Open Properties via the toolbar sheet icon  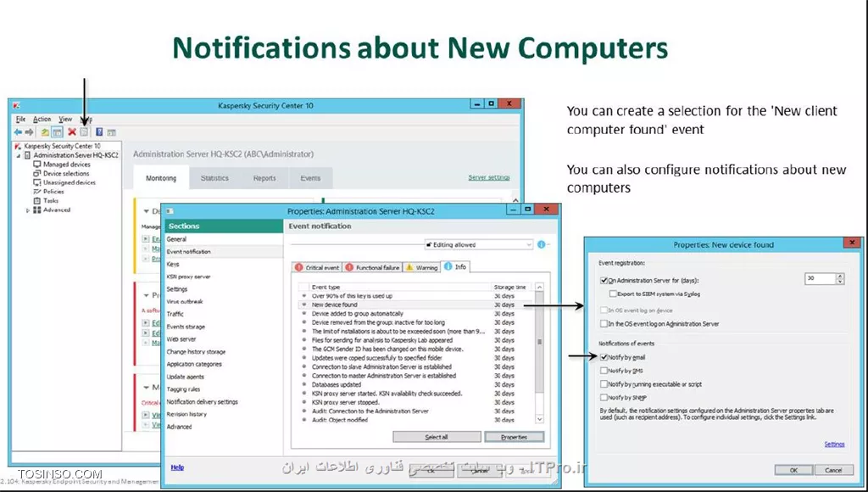(x=84, y=131)
